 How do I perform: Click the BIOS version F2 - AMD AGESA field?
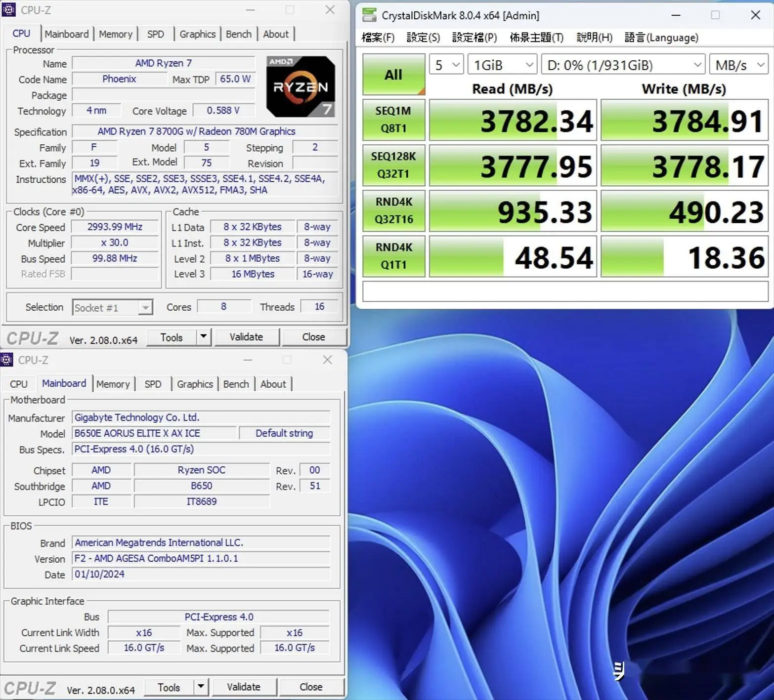click(x=201, y=558)
